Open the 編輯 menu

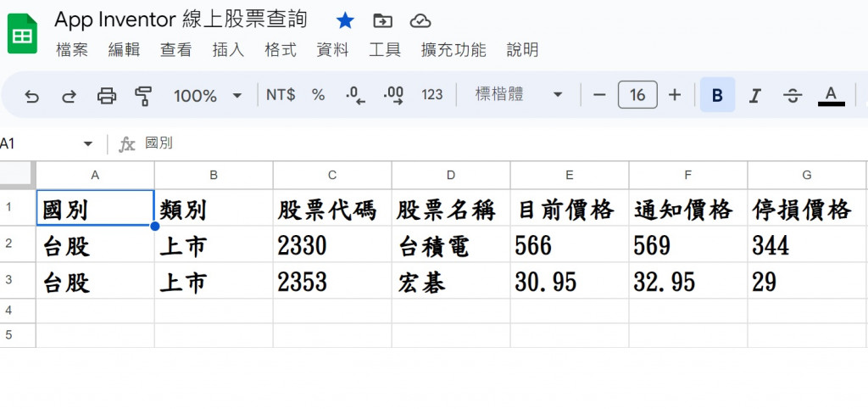tap(124, 50)
